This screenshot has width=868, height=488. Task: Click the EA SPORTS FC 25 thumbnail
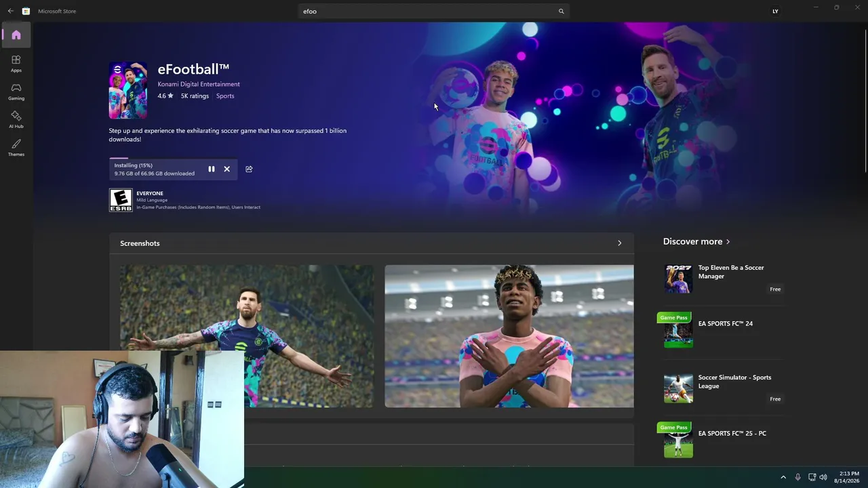678,443
